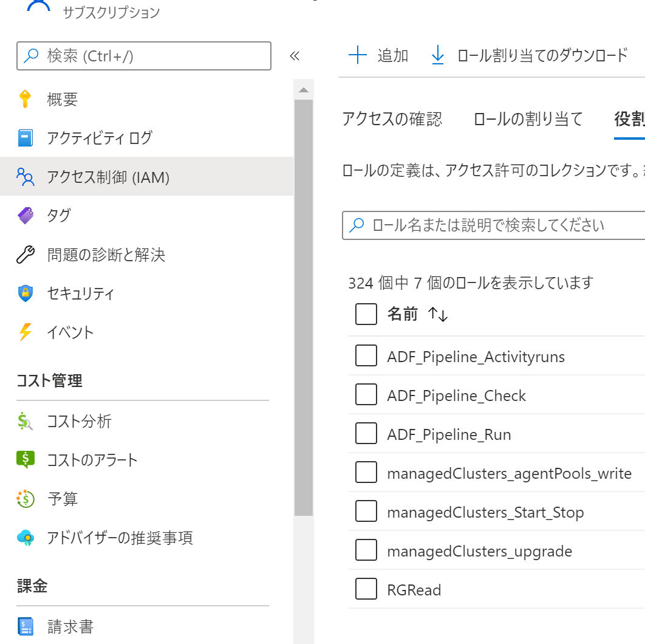
Task: Collapse the sidebar with the double chevron
Action: click(x=295, y=56)
